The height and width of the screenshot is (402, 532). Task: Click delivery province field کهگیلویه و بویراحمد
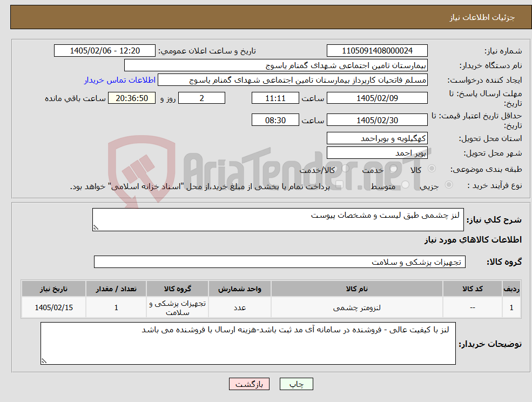click(x=377, y=138)
